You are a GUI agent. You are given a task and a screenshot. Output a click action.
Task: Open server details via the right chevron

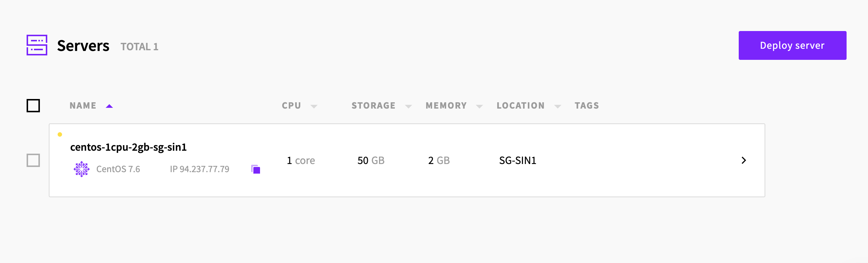[744, 161]
